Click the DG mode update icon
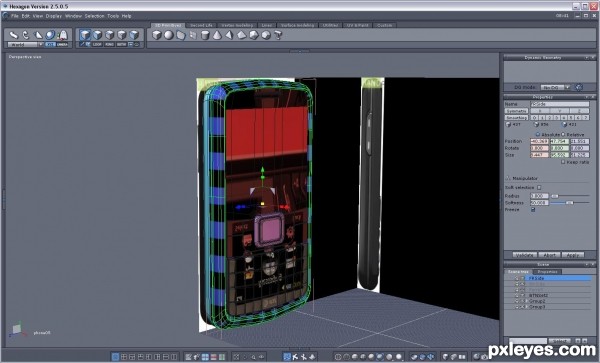This screenshot has width=600, height=363. pos(579,87)
